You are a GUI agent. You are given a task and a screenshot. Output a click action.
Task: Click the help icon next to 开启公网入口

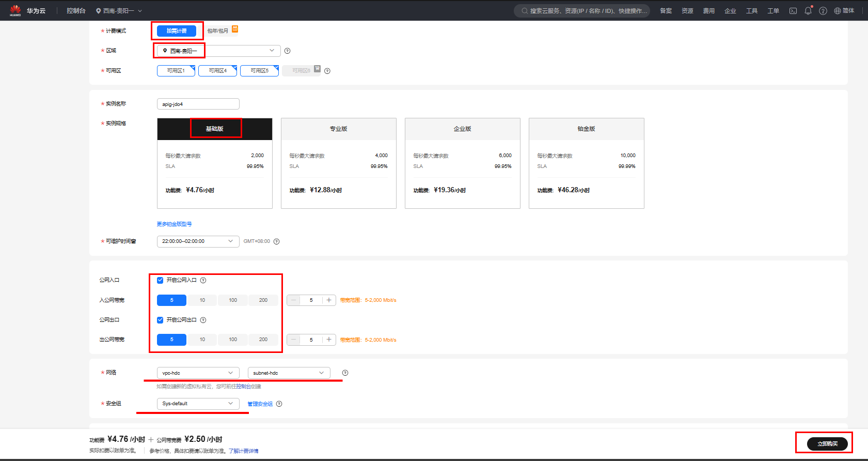(x=203, y=280)
